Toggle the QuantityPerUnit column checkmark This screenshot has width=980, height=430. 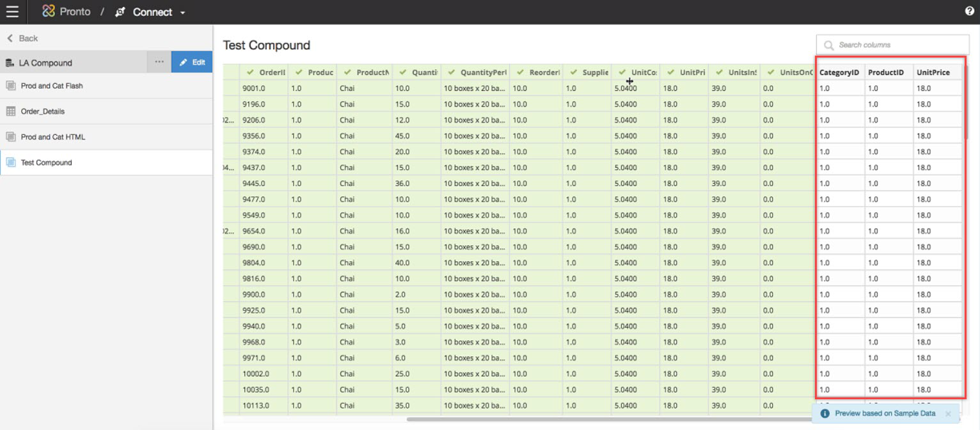pos(452,72)
